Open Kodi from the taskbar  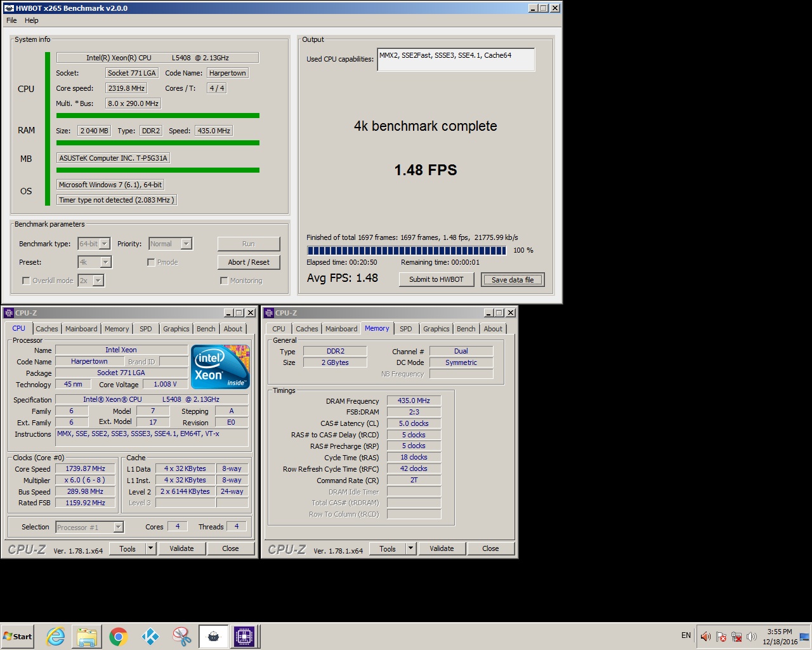(150, 636)
